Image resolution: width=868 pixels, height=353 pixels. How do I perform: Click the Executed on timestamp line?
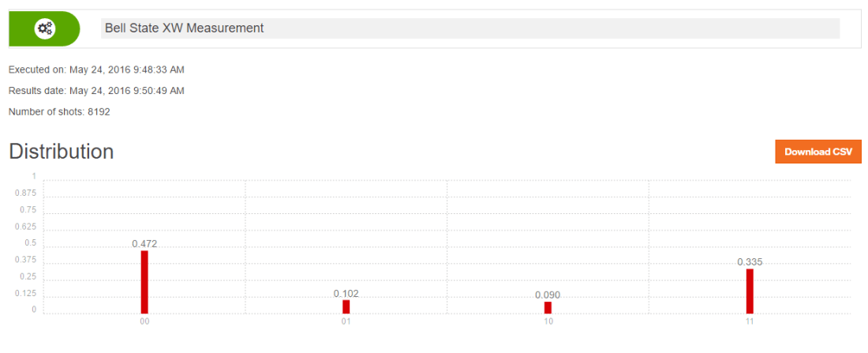pos(96,70)
